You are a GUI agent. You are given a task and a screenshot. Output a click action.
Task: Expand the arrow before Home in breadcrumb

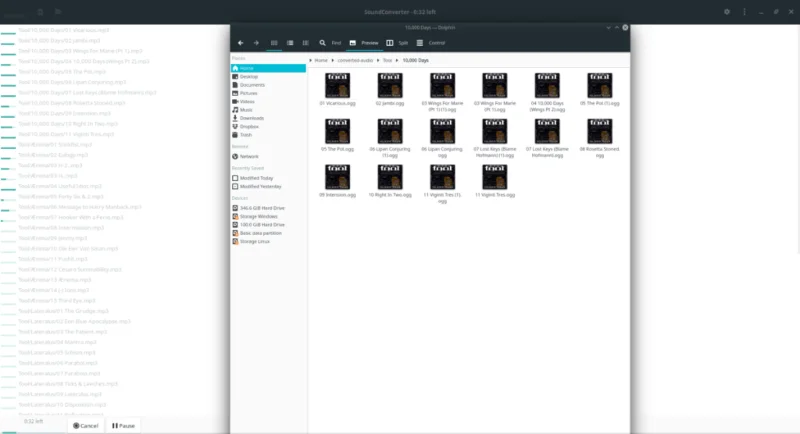tap(310, 60)
